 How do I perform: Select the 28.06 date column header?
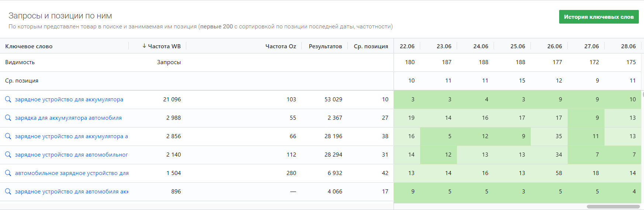pyautogui.click(x=628, y=46)
